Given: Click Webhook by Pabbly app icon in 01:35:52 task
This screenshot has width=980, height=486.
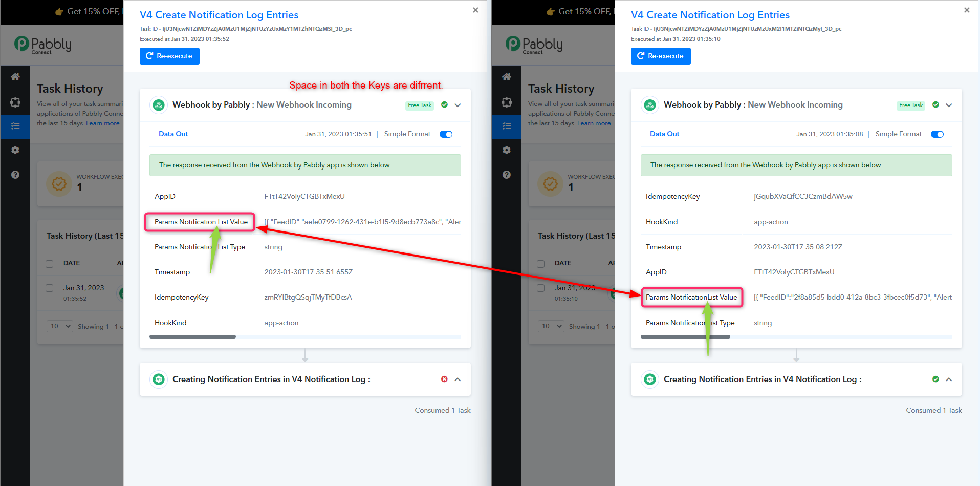Looking at the screenshot, I should click(159, 105).
